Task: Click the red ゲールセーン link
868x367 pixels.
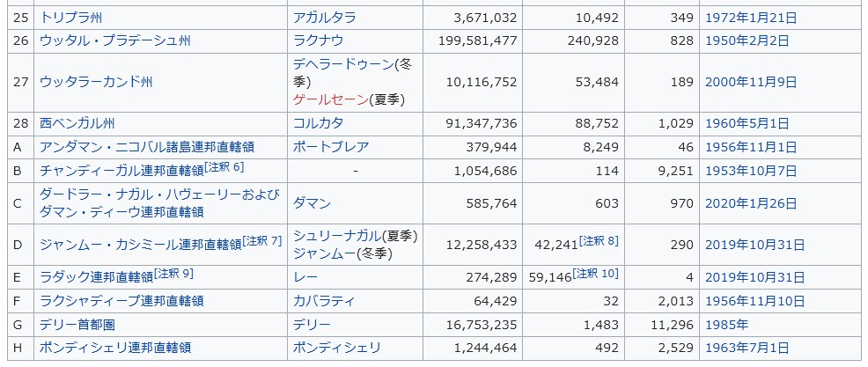Action: point(330,99)
